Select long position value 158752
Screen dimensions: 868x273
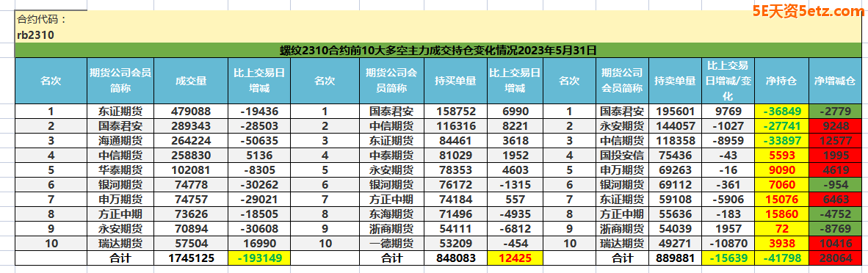coord(455,112)
